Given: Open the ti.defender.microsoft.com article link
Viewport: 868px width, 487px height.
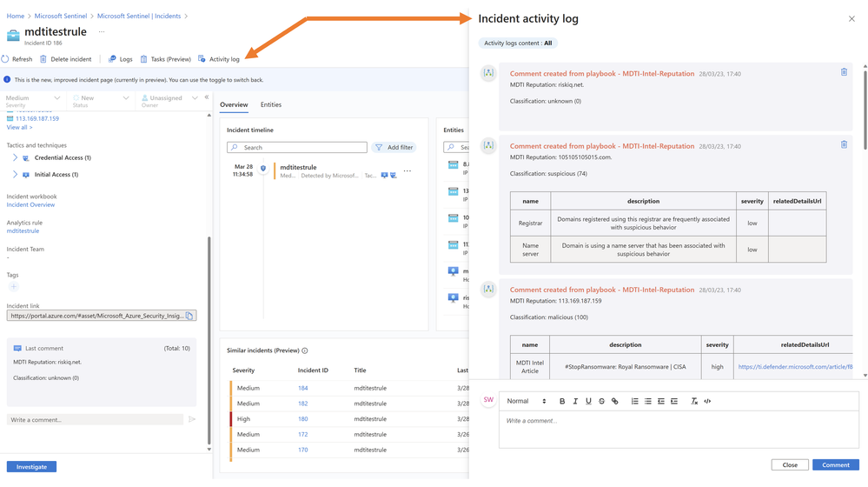Looking at the screenshot, I should pyautogui.click(x=795, y=367).
